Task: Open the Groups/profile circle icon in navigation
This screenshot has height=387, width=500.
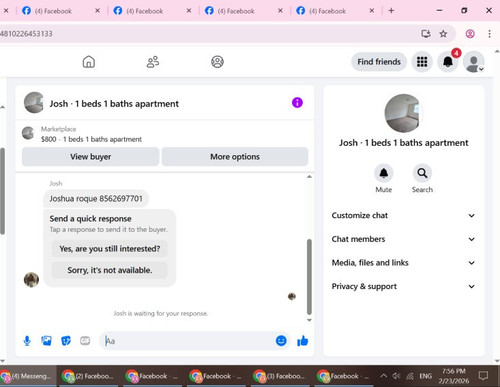Action: pyautogui.click(x=217, y=62)
